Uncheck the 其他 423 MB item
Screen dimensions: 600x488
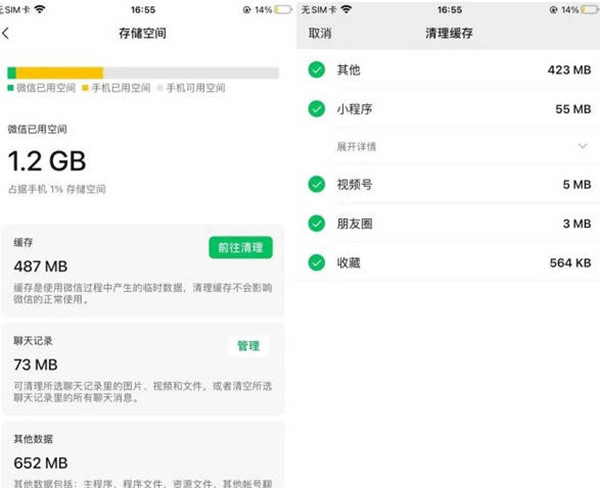pos(316,70)
